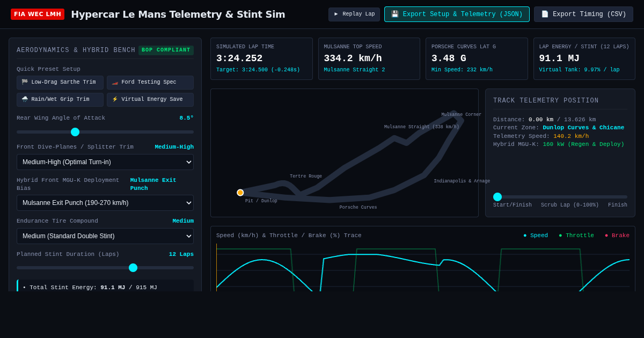Click the Brake legend entry in trace chart

(x=617, y=236)
